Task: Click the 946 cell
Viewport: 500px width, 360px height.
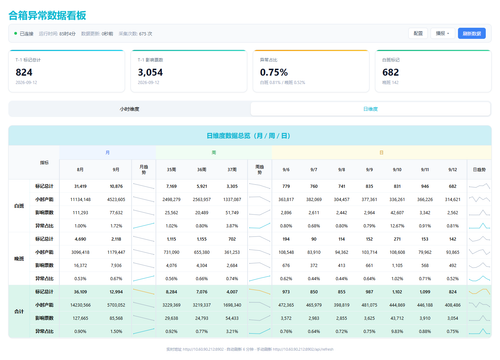Action: (x=425, y=186)
